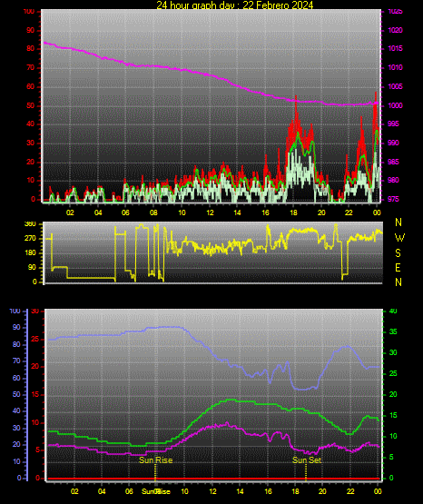Image resolution: width=423 pixels, height=504 pixels.
Task: Click the 18 hour tick under wind graph
Action: click(293, 212)
